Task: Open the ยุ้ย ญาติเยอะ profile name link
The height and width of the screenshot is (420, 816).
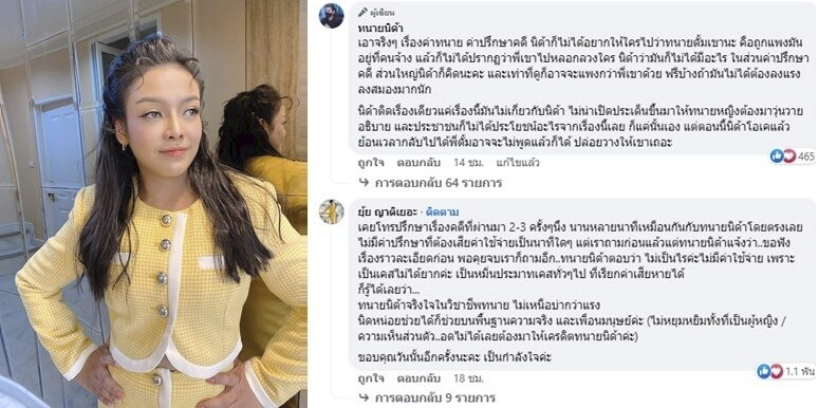Action: (x=388, y=212)
